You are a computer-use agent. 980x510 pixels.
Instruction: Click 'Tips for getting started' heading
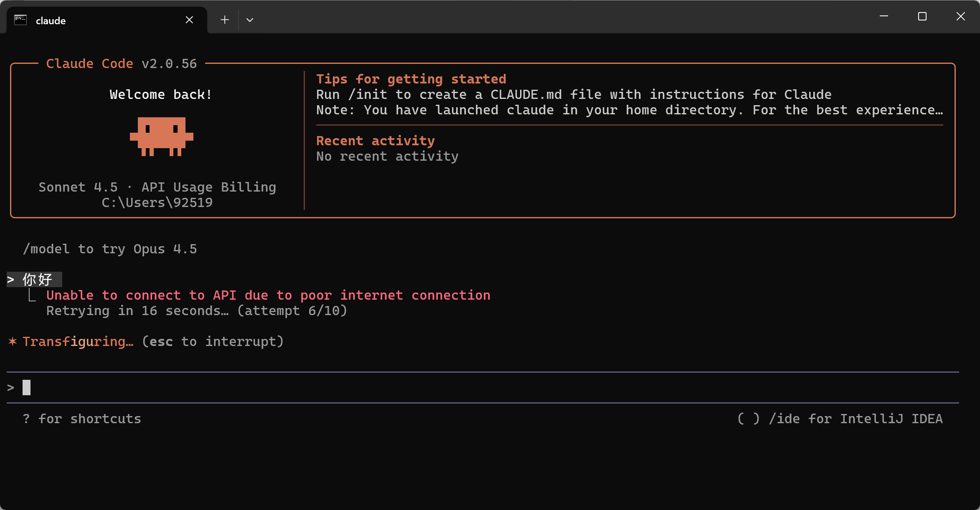[x=411, y=79]
